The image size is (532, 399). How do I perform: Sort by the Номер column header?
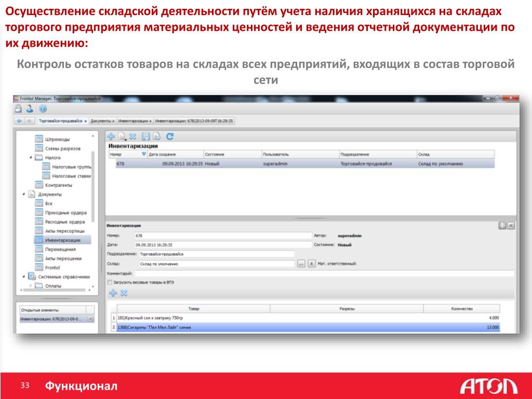(x=128, y=154)
